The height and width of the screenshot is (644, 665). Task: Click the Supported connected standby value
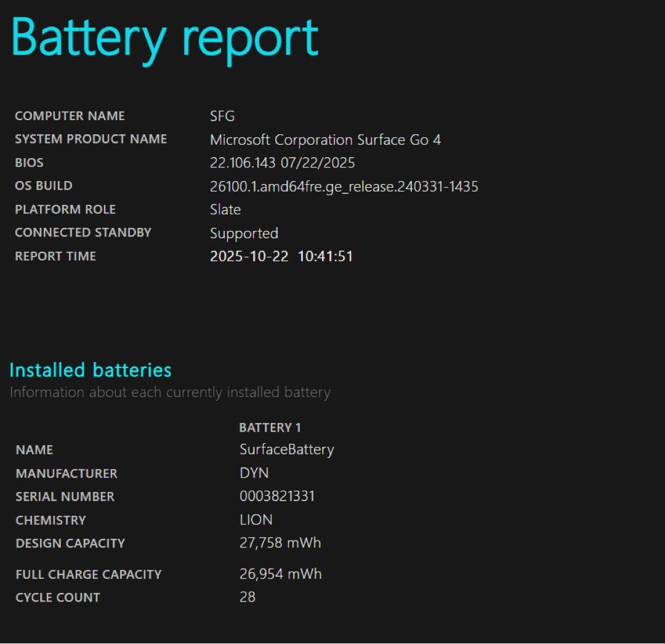(244, 233)
